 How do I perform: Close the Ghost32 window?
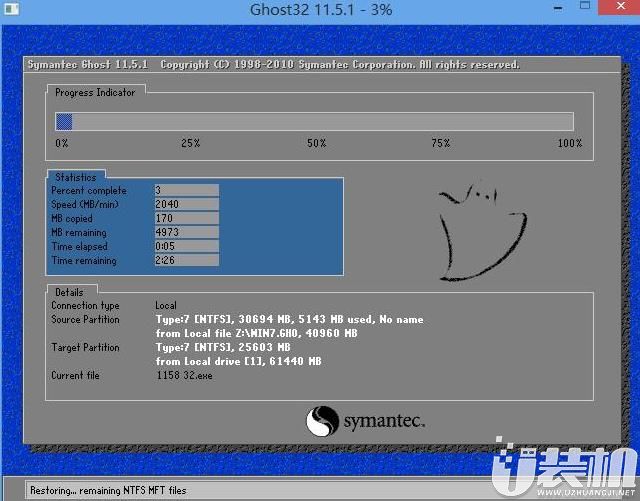tap(615, 9)
